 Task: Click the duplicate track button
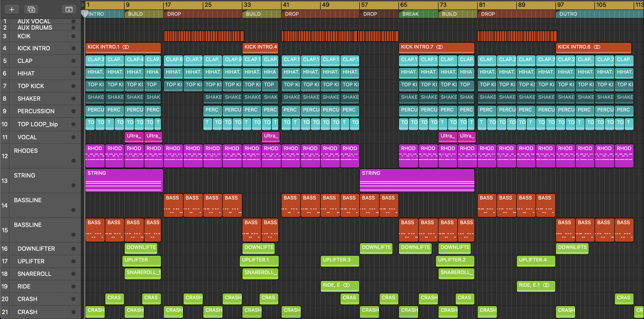[31, 9]
